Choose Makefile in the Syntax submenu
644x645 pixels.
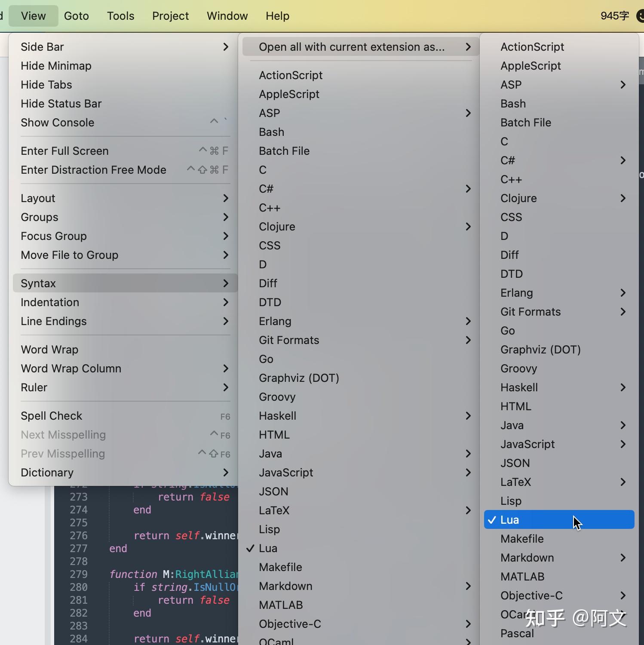click(x=360, y=567)
